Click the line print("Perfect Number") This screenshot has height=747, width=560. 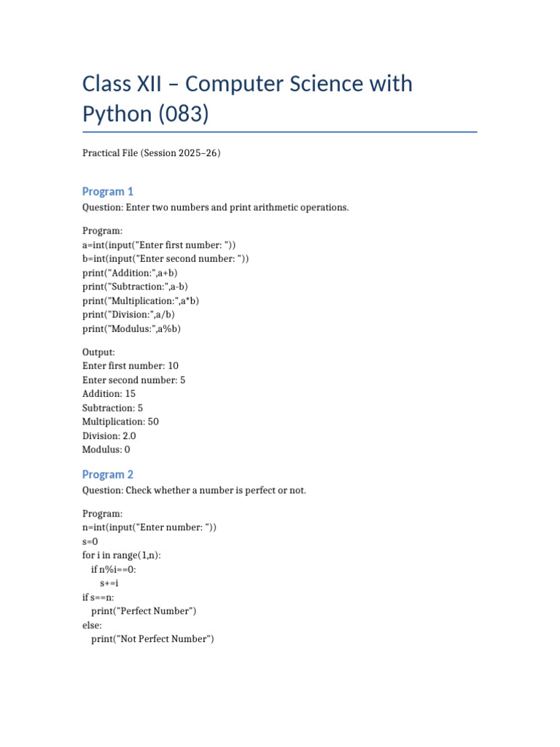pyautogui.click(x=144, y=611)
